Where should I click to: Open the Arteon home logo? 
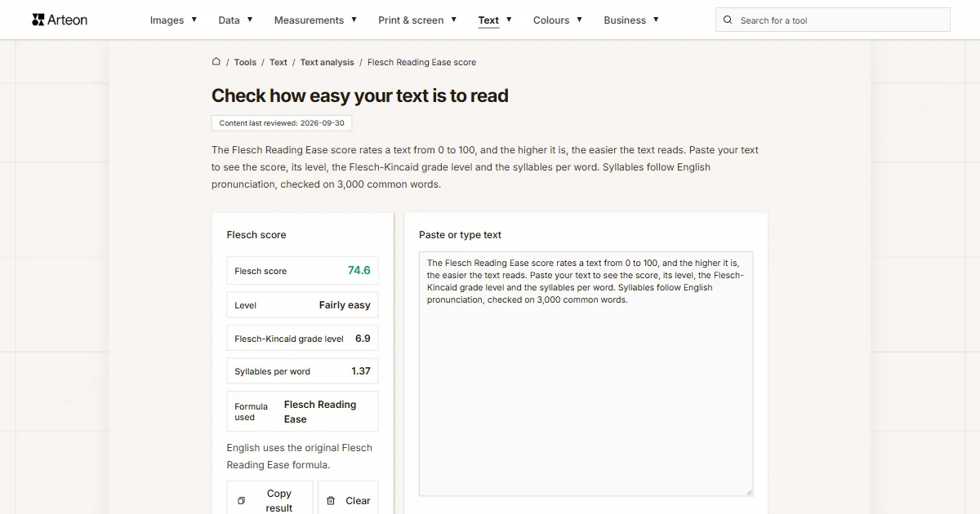tap(60, 20)
